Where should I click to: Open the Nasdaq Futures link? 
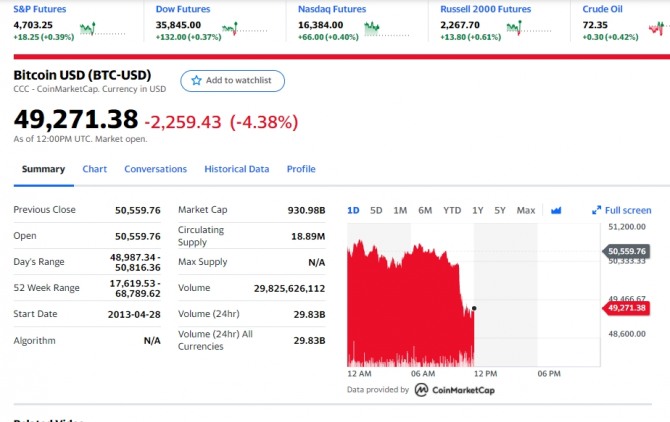tap(332, 8)
